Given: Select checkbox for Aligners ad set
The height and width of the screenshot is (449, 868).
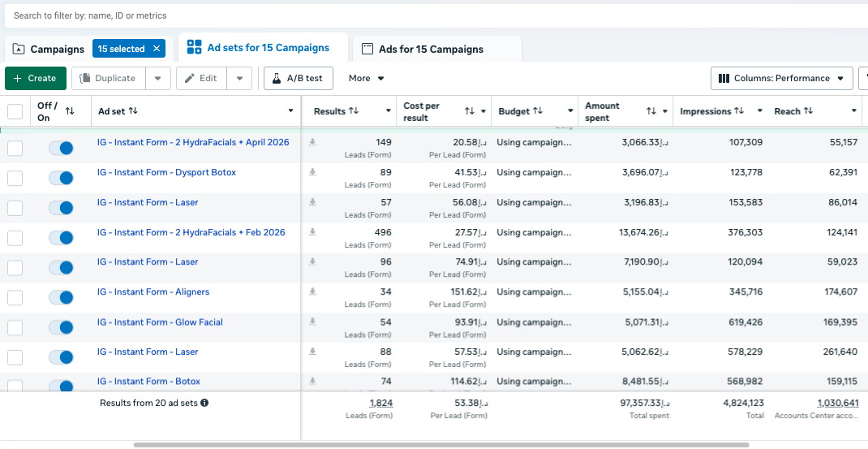Looking at the screenshot, I should coord(15,298).
